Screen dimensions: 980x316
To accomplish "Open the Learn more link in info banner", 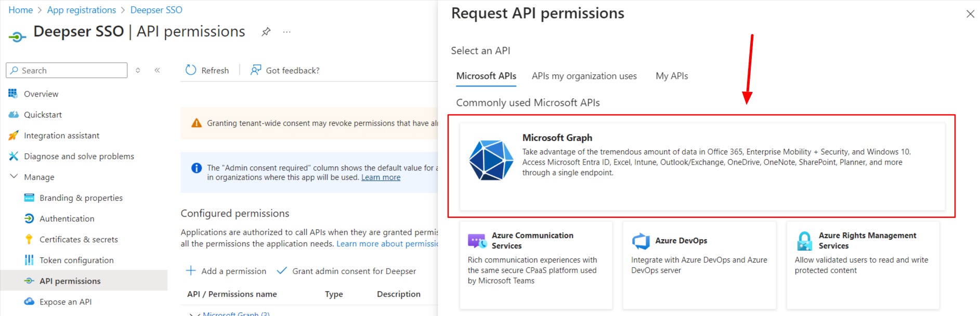I will pyautogui.click(x=381, y=177).
